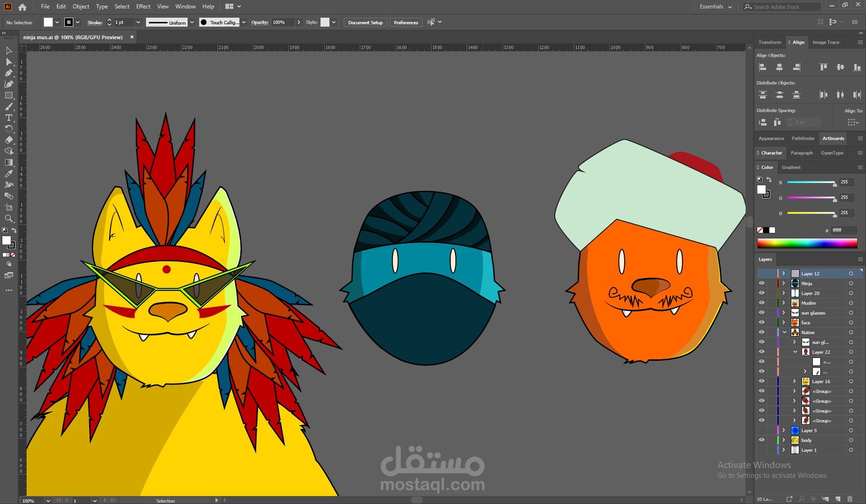Switch to the Image Trace tab
This screenshot has height=504, width=866.
[826, 42]
